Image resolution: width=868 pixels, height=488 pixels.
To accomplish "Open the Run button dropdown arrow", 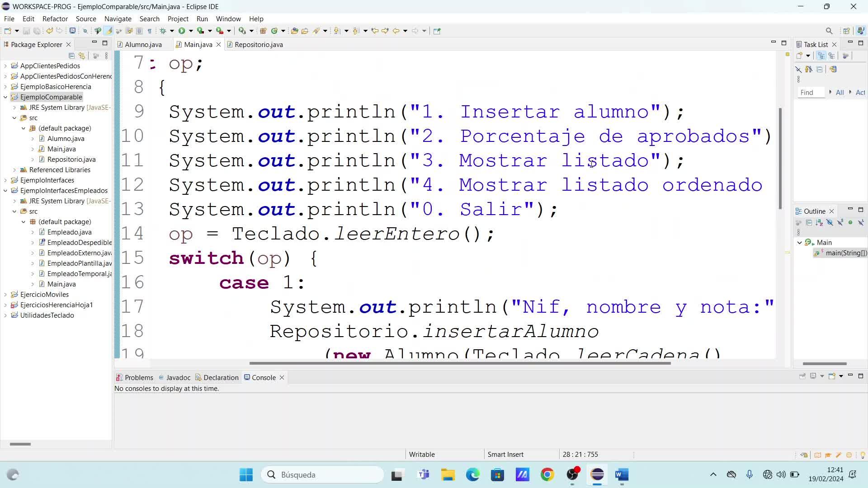I will [x=191, y=31].
